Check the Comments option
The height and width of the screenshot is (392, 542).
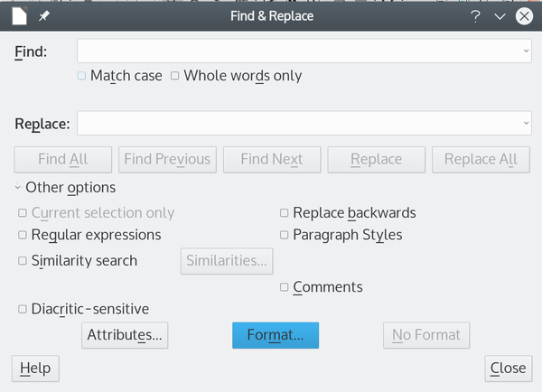pos(285,287)
